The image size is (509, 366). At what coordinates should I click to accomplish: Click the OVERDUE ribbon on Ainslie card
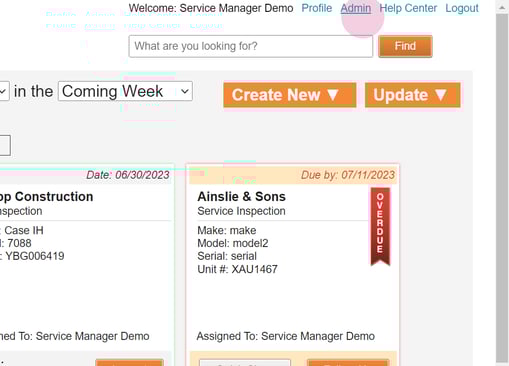[380, 226]
